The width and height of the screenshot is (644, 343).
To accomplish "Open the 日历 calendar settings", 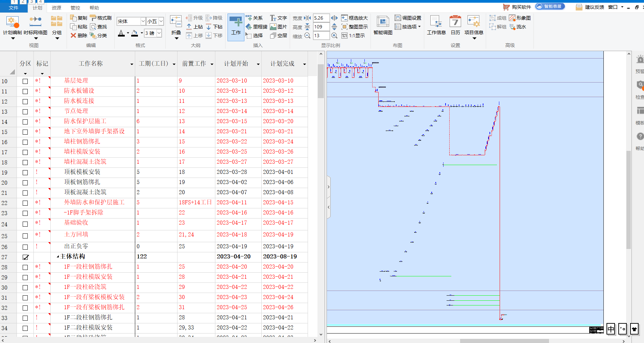I will point(455,25).
